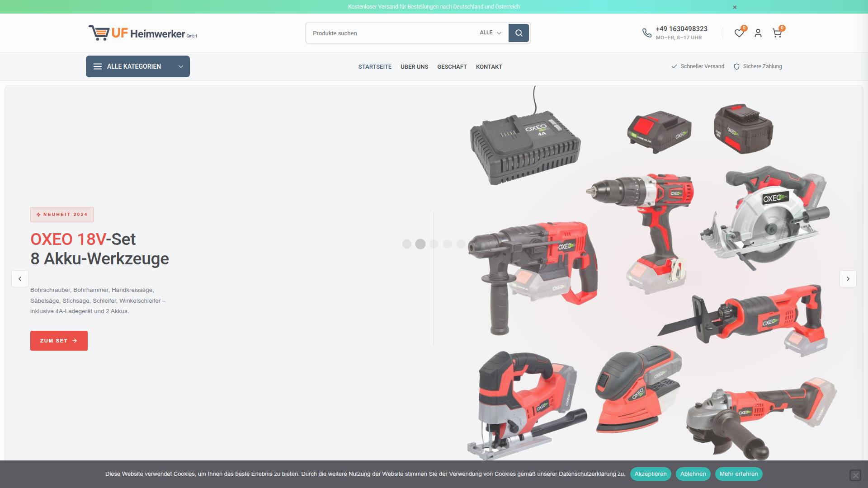Click the jigsaw product image

(x=527, y=405)
